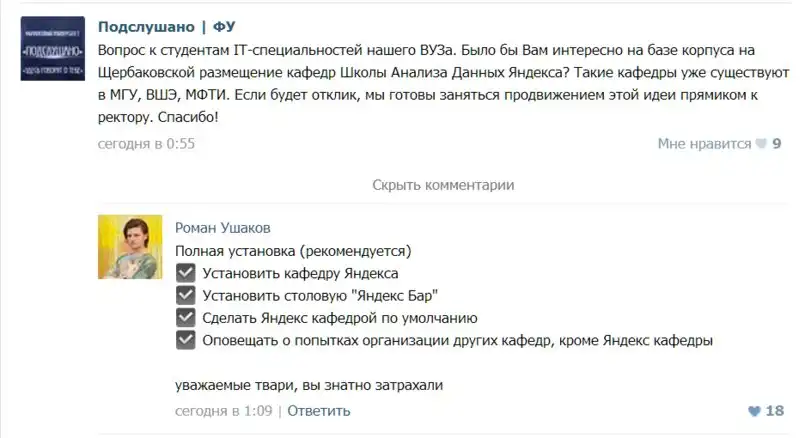Open Роман Ушаков's profile name link

click(x=222, y=228)
